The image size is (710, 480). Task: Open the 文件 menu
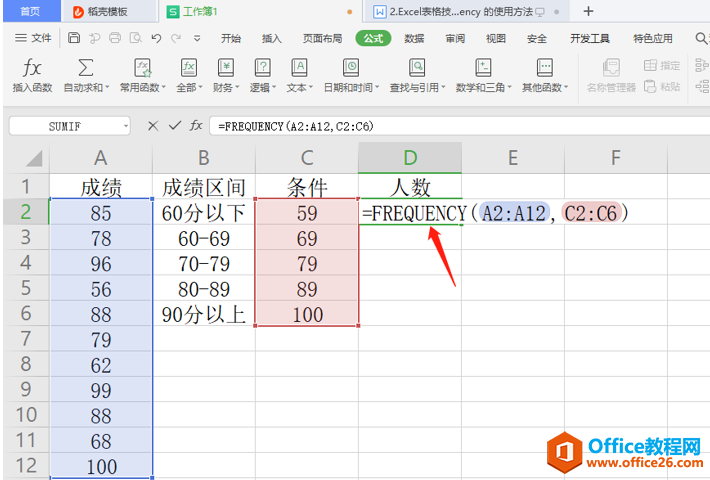[x=33, y=38]
